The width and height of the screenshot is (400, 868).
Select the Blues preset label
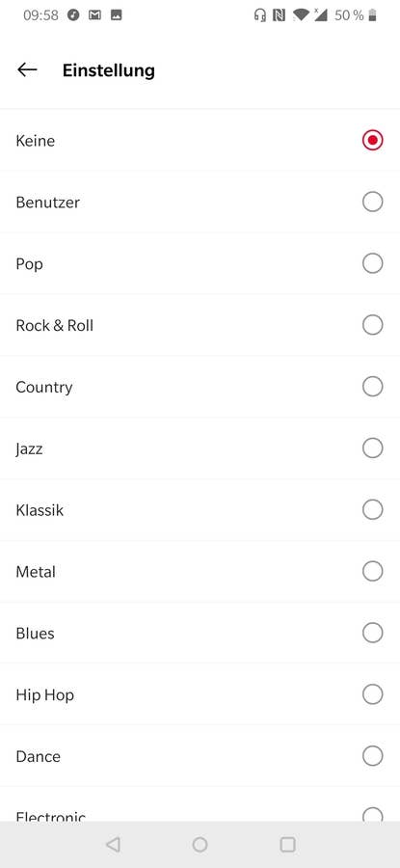click(35, 634)
